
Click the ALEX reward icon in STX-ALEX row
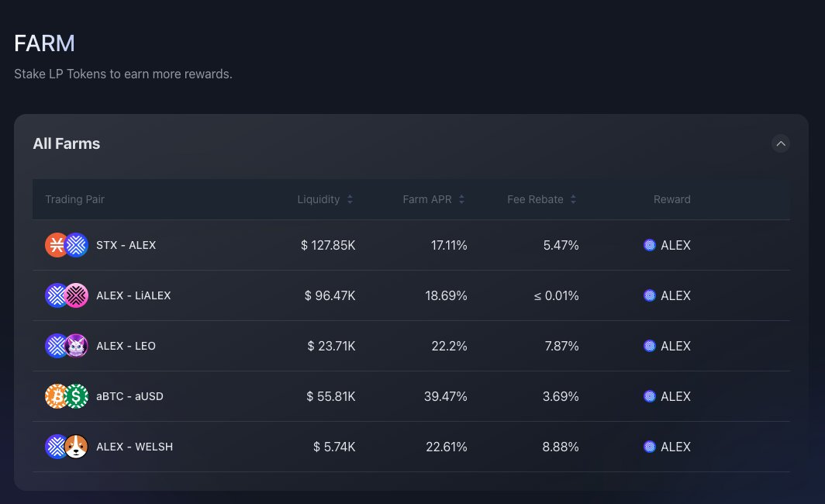tap(650, 245)
